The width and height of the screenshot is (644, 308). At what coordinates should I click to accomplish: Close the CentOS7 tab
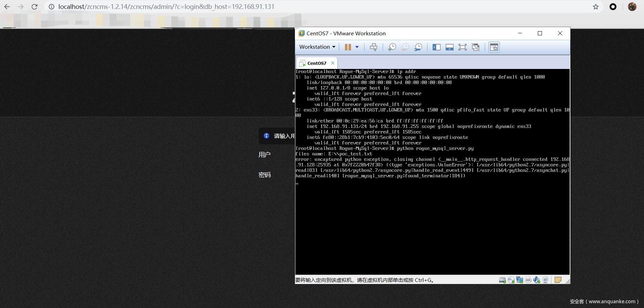coord(333,63)
